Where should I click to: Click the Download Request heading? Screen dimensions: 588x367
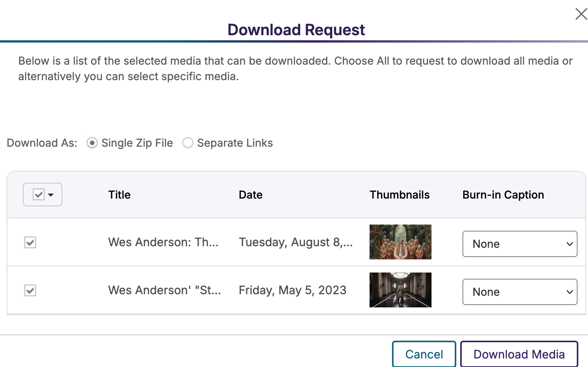[296, 30]
